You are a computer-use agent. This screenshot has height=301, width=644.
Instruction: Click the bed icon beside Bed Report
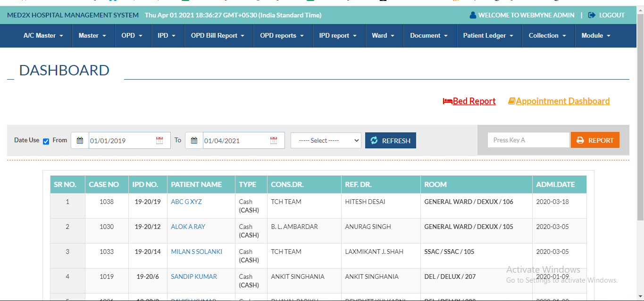[447, 101]
